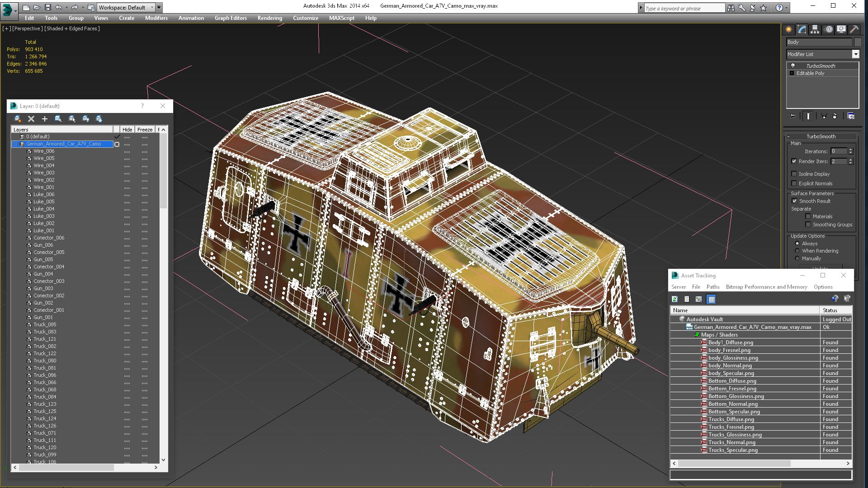Open the Motion command panel tab
Viewport: 868px width, 488px height.
point(829,29)
